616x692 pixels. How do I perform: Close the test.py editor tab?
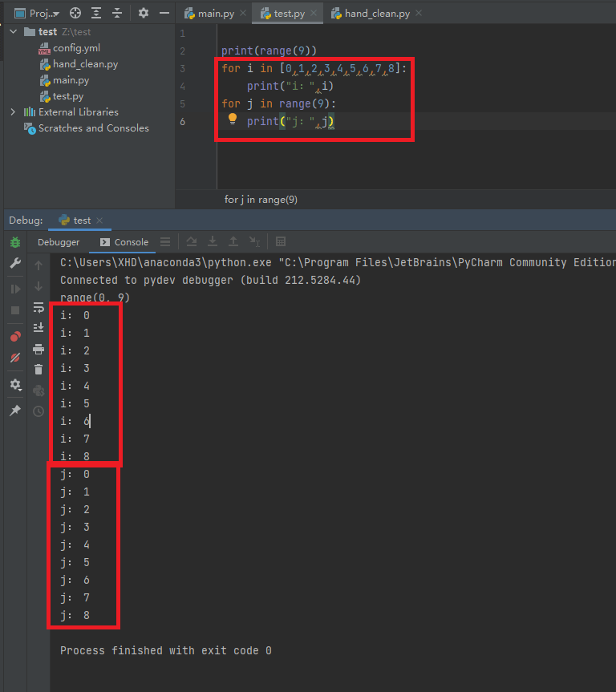tap(314, 14)
